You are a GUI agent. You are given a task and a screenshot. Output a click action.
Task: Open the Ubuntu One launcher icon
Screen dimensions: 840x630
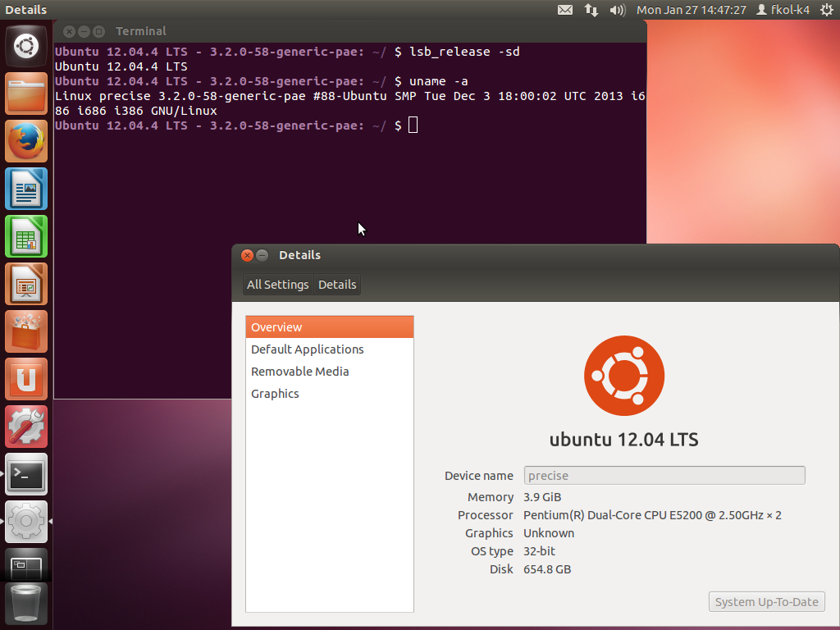pyautogui.click(x=26, y=380)
